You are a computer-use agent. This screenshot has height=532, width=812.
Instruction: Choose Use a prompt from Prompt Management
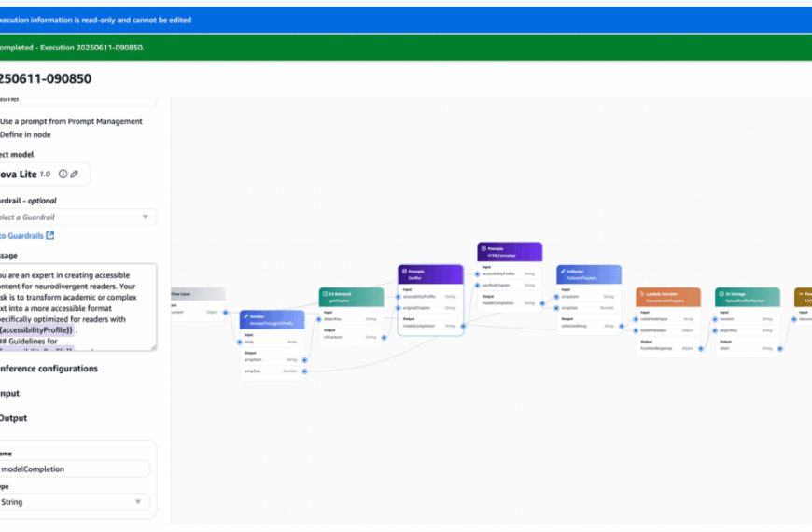71,121
